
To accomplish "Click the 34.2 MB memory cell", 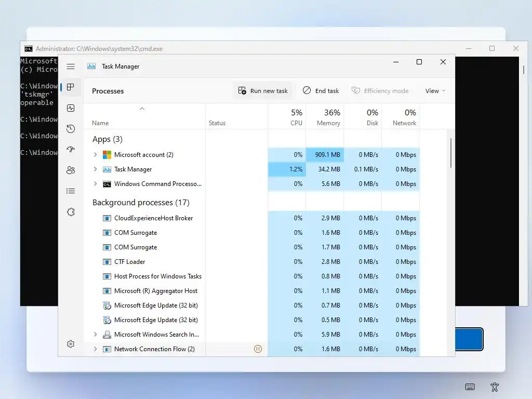I will [x=325, y=169].
